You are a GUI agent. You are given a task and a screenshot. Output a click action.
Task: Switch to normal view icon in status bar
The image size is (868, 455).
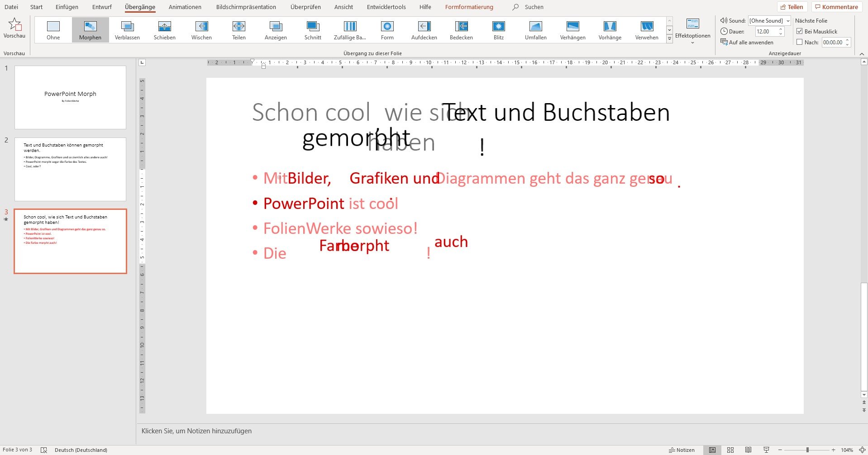tap(712, 450)
